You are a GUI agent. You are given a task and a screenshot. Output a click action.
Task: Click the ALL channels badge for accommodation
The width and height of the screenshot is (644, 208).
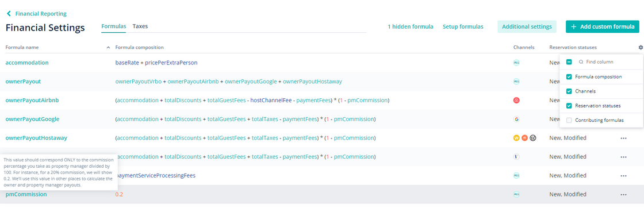pos(517,63)
